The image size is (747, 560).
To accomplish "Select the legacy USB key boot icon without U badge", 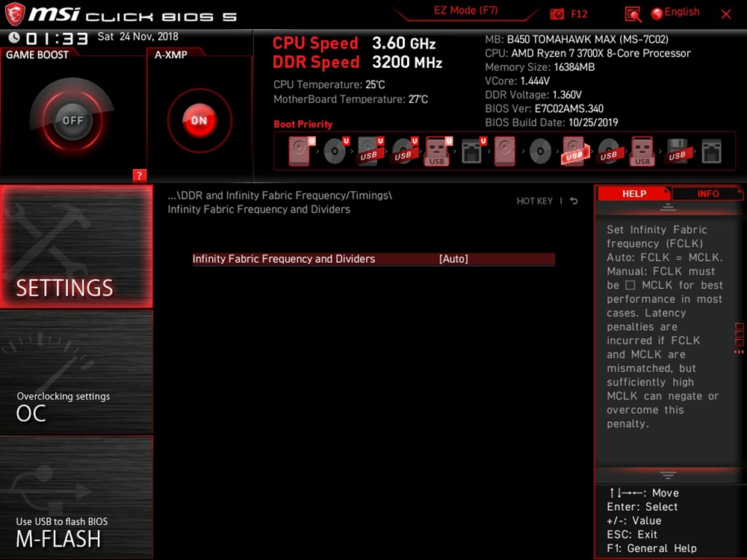I will tap(642, 151).
